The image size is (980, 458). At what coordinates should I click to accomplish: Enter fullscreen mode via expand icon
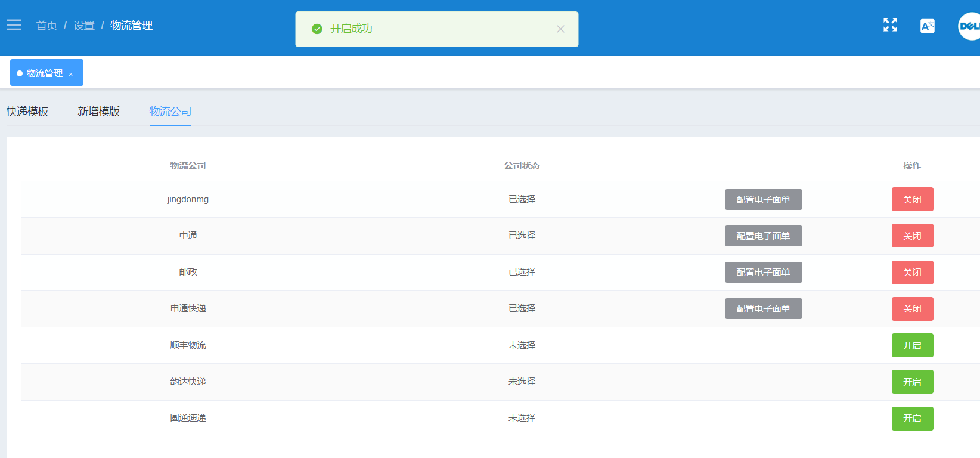[x=890, y=25]
